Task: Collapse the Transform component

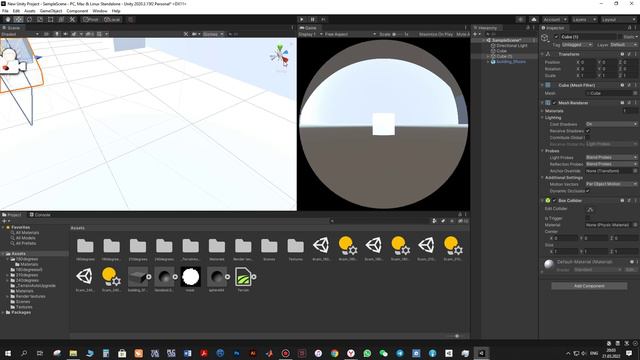Action: [542, 54]
